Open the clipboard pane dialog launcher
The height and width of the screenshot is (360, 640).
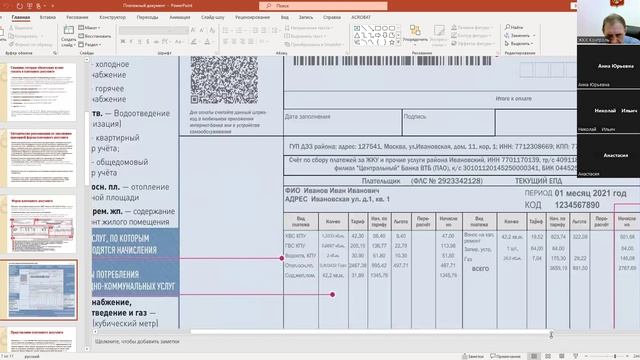[55, 53]
